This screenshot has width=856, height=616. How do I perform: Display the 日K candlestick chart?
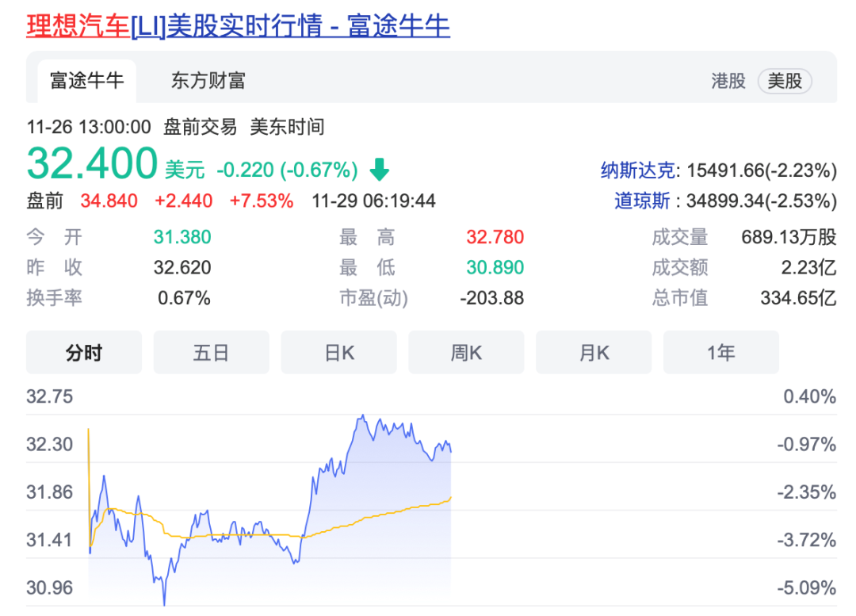tap(338, 353)
